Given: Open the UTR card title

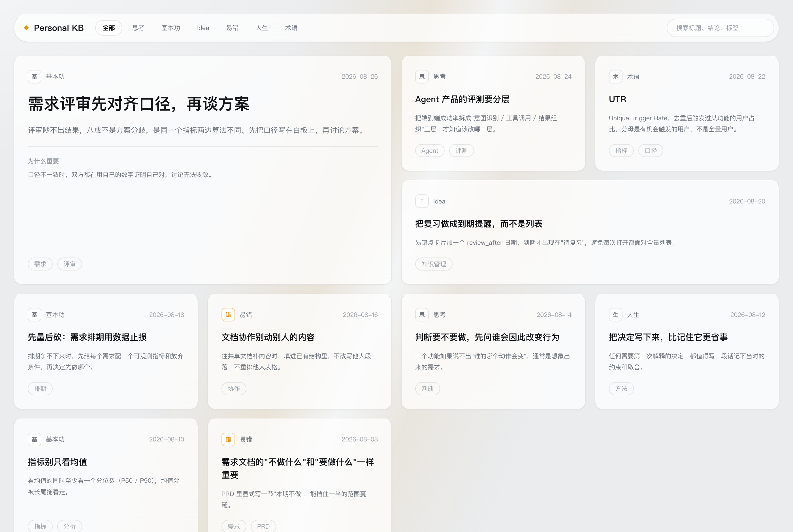Looking at the screenshot, I should point(617,99).
